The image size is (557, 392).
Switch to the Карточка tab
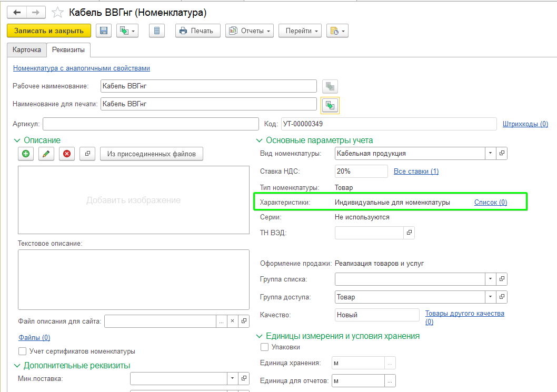point(27,49)
